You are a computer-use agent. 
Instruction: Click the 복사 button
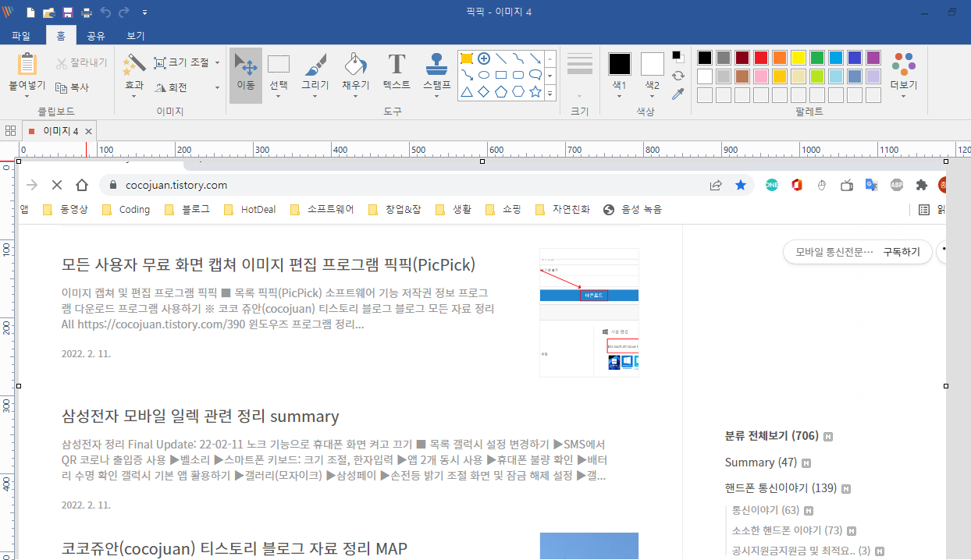point(73,87)
